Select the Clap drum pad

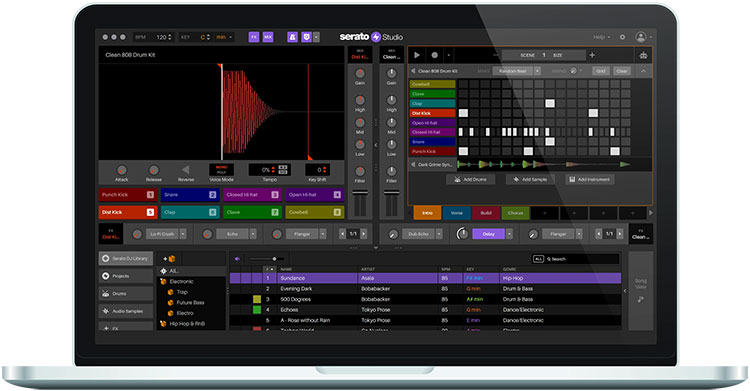pyautogui.click(x=190, y=212)
